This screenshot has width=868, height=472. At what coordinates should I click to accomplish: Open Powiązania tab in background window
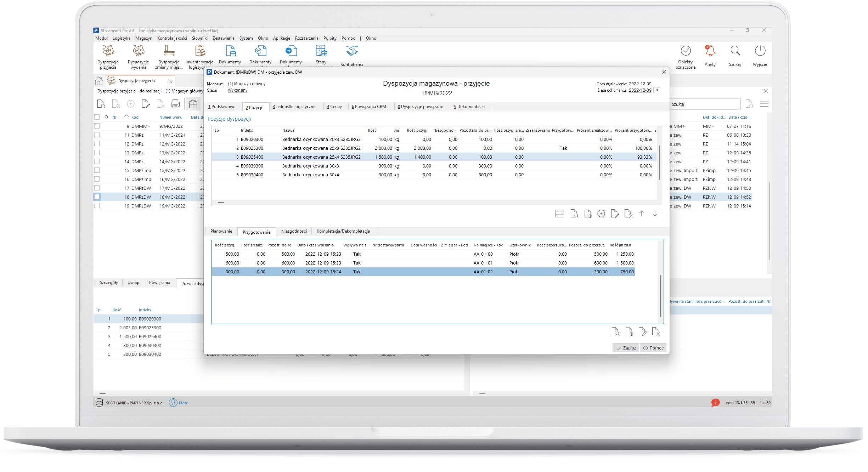tap(159, 283)
